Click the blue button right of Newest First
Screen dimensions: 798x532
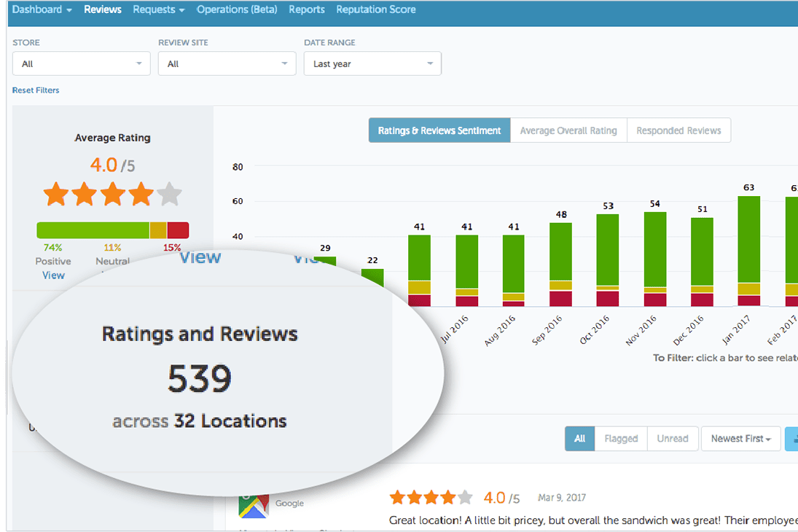791,439
